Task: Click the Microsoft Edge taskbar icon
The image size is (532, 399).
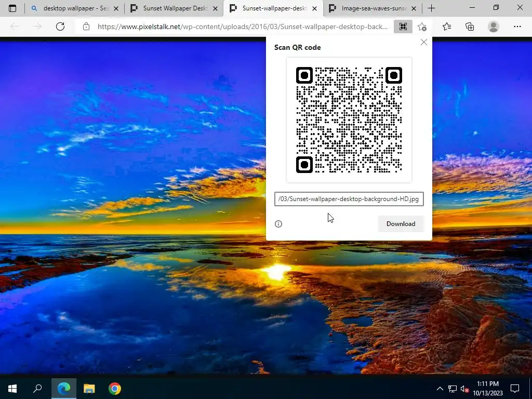Action: [64, 389]
